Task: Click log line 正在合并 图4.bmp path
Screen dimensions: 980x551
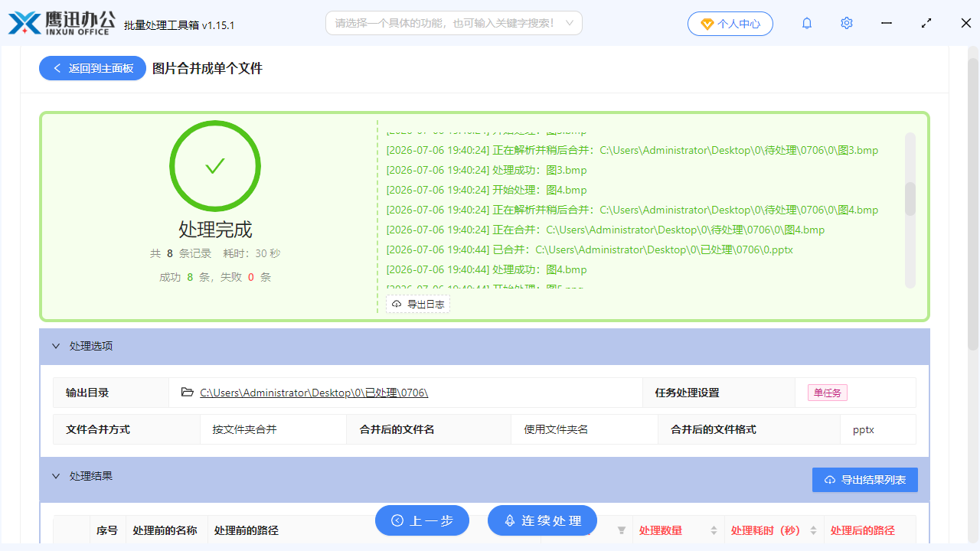Action: click(x=605, y=230)
